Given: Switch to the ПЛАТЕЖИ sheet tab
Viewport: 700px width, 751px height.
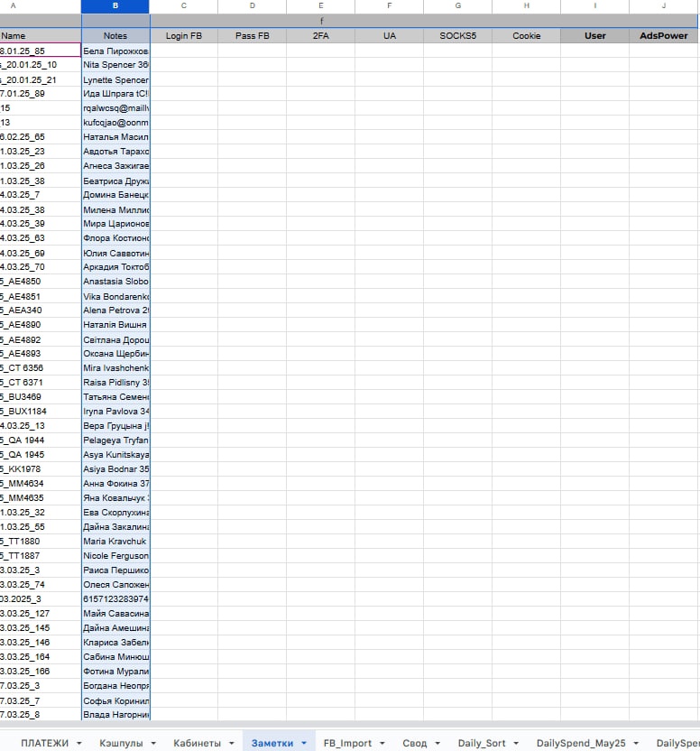Looking at the screenshot, I should coord(44,743).
